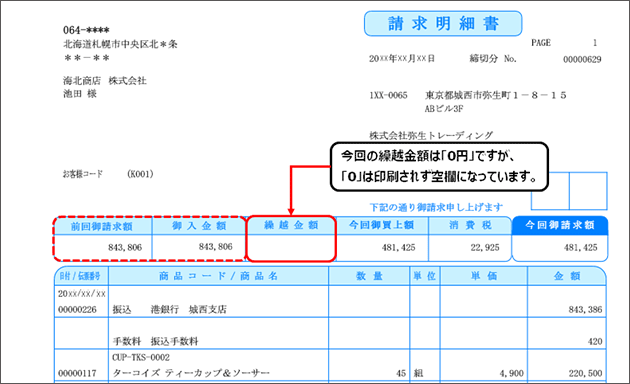Click the 商品コード/商品名 column header

click(218, 276)
